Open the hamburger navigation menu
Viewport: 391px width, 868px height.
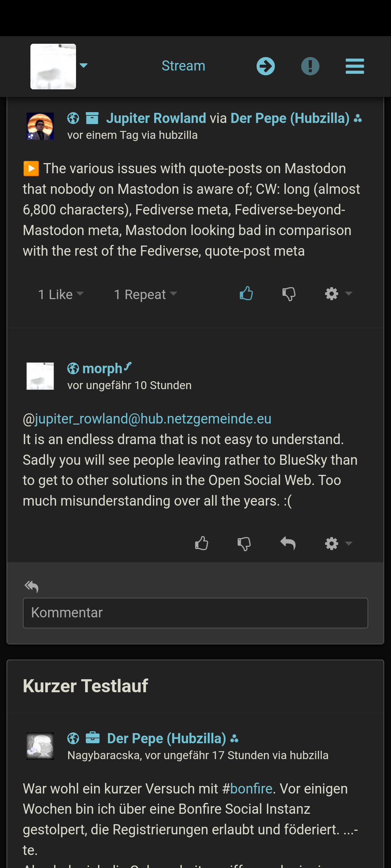(x=355, y=66)
